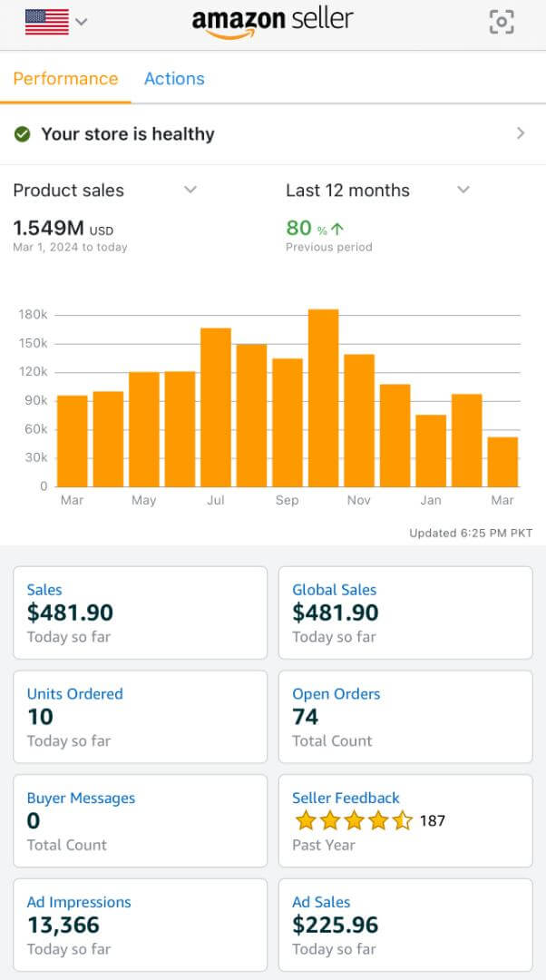The width and height of the screenshot is (546, 980).
Task: Select the tallest October sales bar
Action: coord(324,397)
